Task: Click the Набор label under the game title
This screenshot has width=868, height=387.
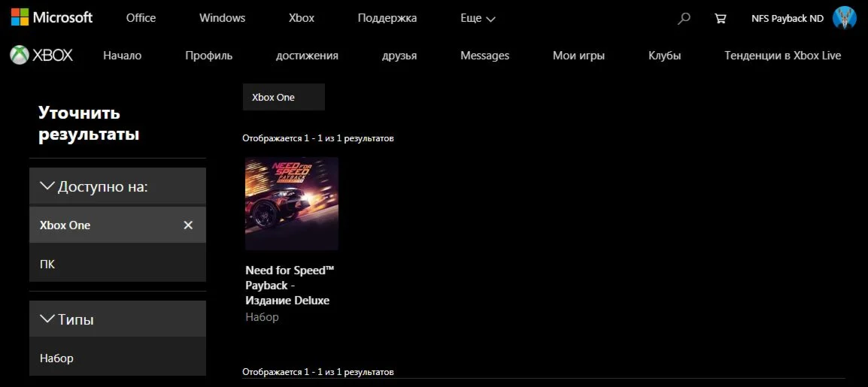Action: (262, 317)
